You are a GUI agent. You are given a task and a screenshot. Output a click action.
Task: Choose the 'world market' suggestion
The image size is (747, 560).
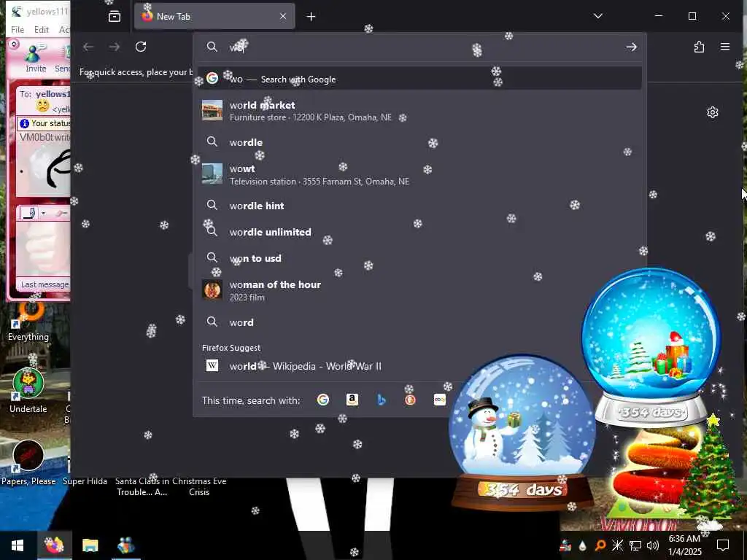coord(419,111)
